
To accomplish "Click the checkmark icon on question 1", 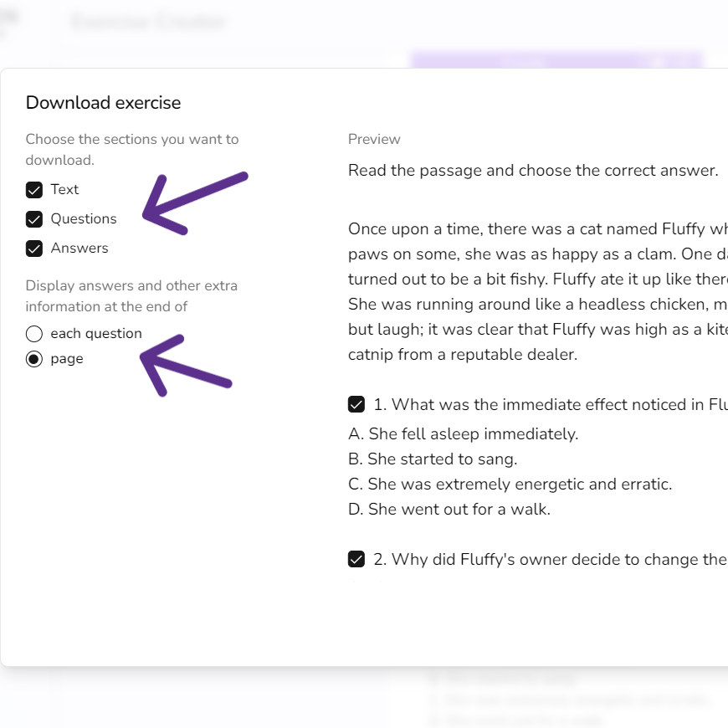I will pos(356,404).
